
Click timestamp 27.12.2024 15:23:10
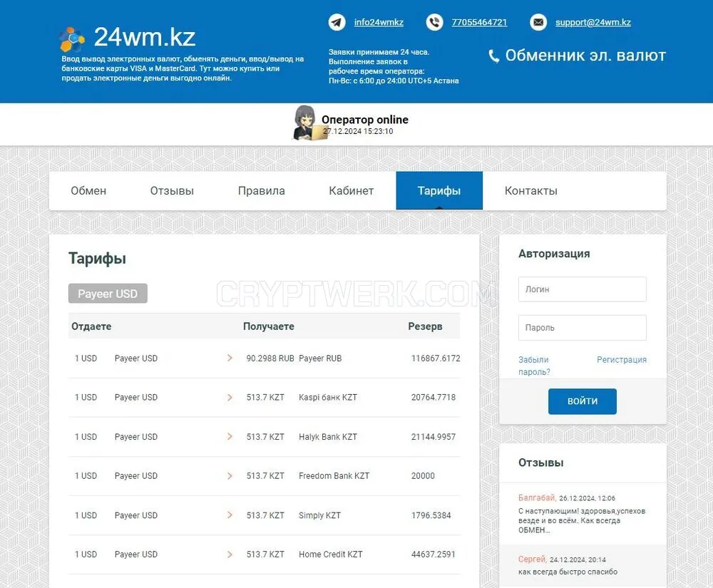[359, 131]
